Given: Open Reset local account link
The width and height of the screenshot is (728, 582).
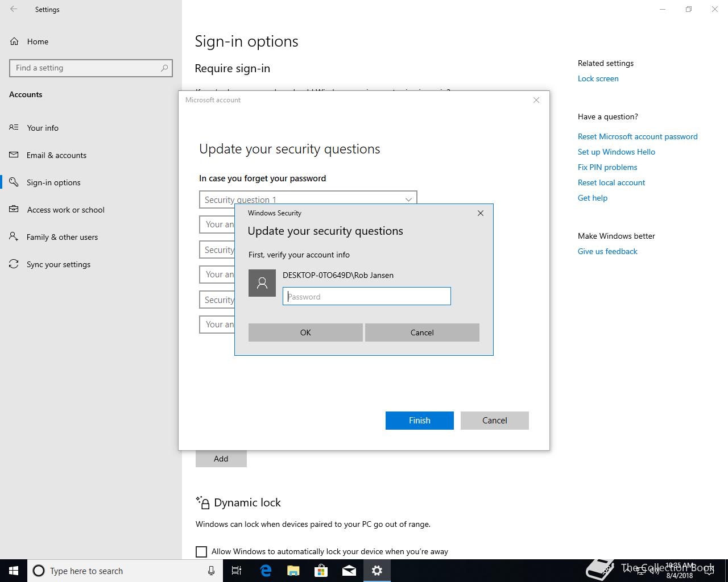Looking at the screenshot, I should pos(611,182).
